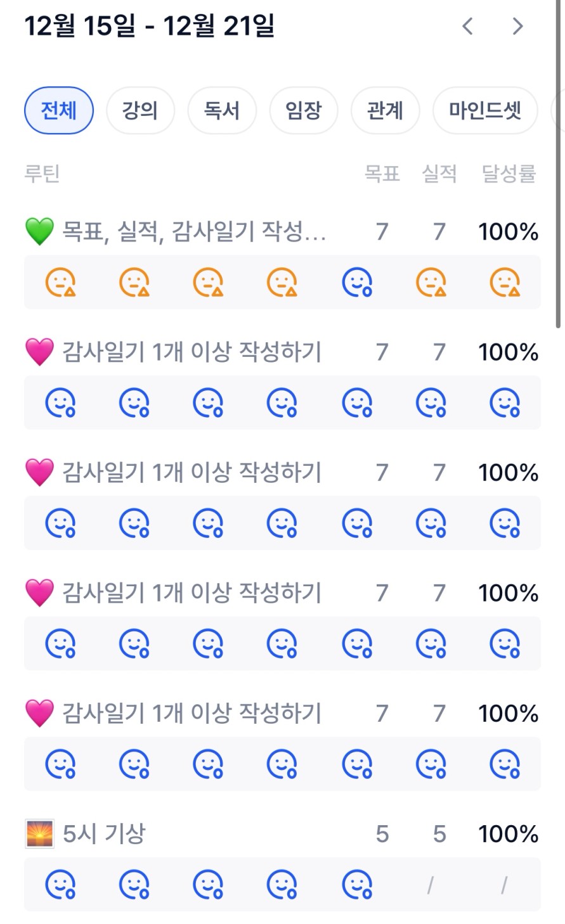
Task: Click first orange face icon in green heart routine
Action: tap(60, 282)
